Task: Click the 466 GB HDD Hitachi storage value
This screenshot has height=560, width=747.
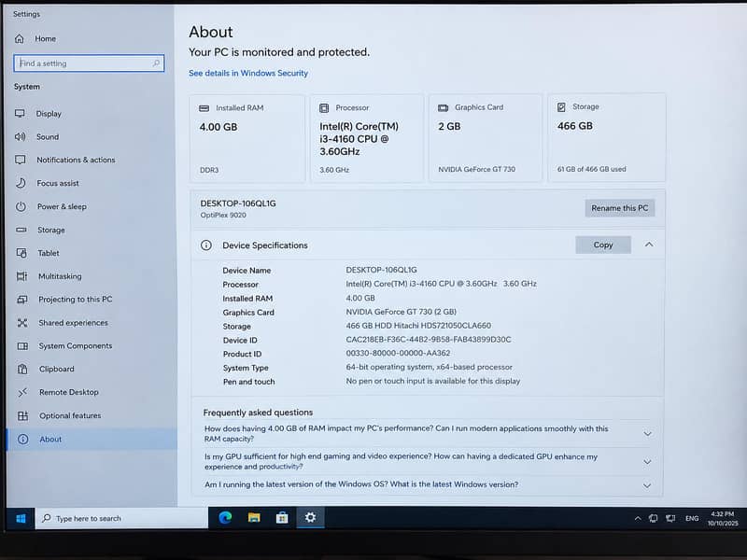Action: point(418,325)
